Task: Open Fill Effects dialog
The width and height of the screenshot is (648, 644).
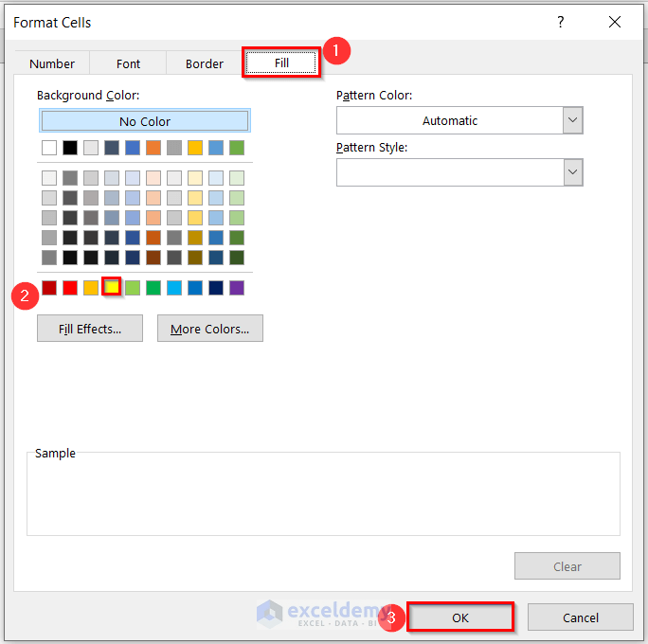Action: (x=90, y=329)
